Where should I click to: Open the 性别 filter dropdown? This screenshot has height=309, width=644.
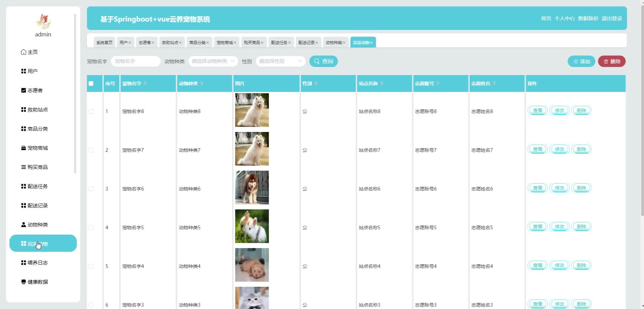pyautogui.click(x=281, y=61)
